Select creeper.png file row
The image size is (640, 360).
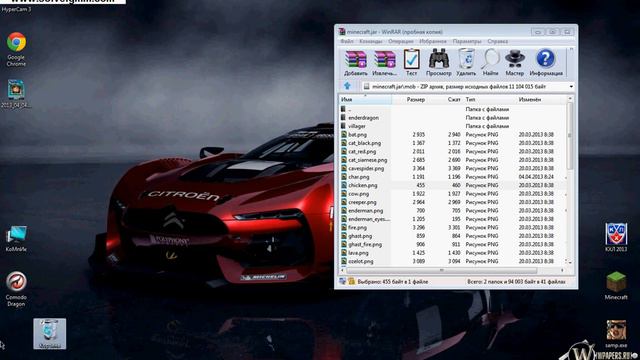click(453, 202)
